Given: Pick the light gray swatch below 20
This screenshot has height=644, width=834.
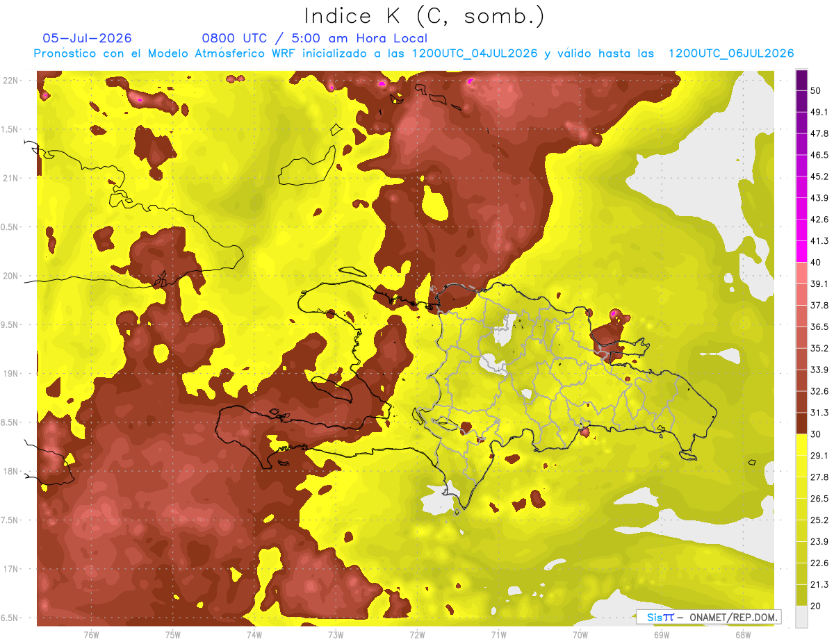Looking at the screenshot, I should click(801, 617).
